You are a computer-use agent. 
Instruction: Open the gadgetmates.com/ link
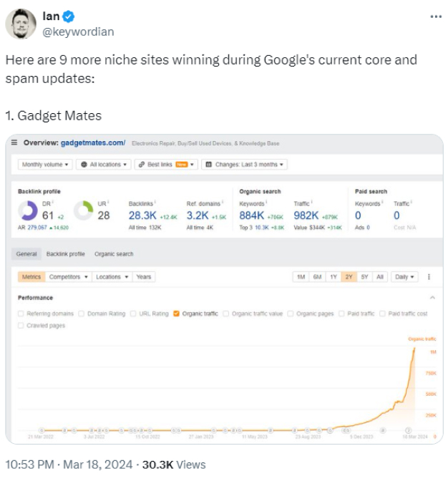93,142
